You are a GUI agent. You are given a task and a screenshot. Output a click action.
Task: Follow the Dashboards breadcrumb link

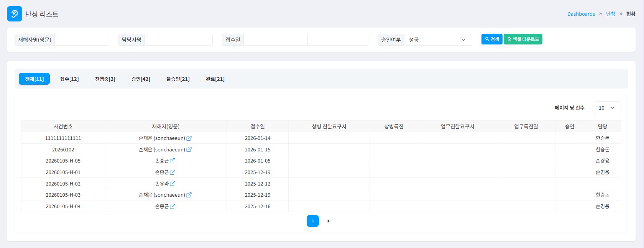click(581, 14)
